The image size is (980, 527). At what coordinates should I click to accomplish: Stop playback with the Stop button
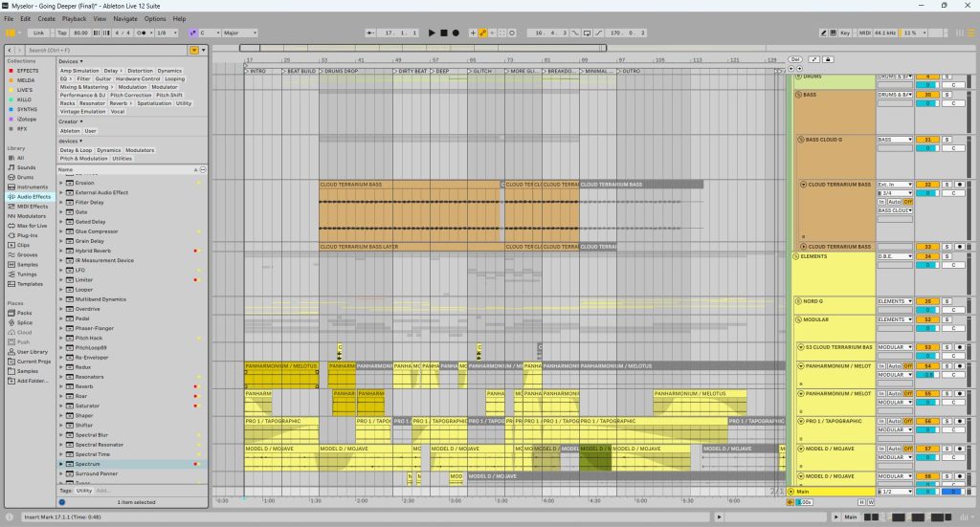(444, 33)
